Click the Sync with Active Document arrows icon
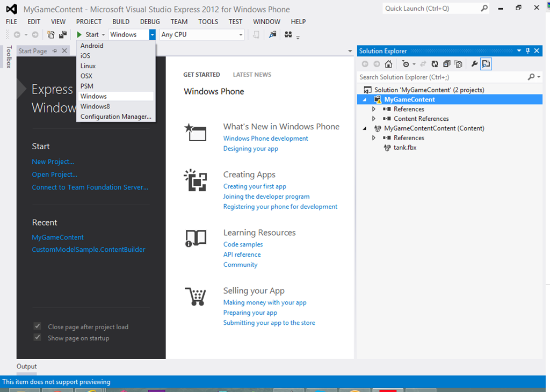 [x=423, y=64]
